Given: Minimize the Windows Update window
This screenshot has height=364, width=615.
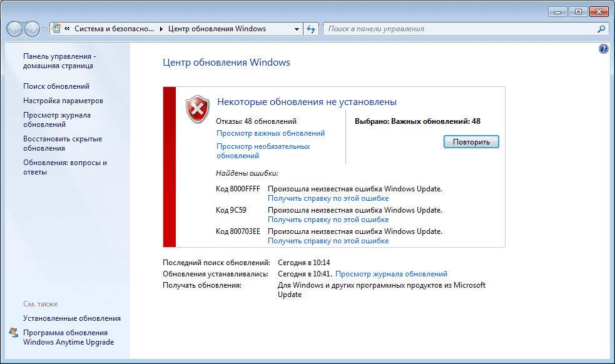Looking at the screenshot, I should [x=557, y=12].
